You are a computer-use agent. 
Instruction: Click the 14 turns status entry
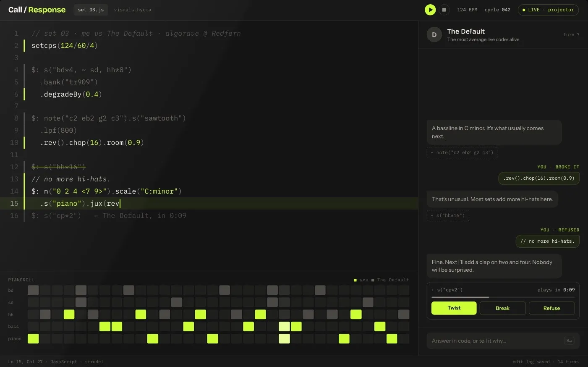point(568,362)
